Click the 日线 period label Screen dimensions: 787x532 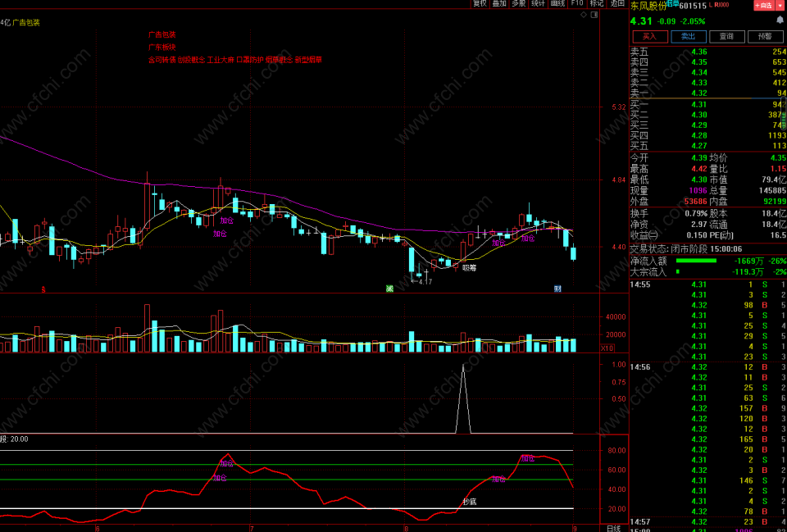[613, 529]
